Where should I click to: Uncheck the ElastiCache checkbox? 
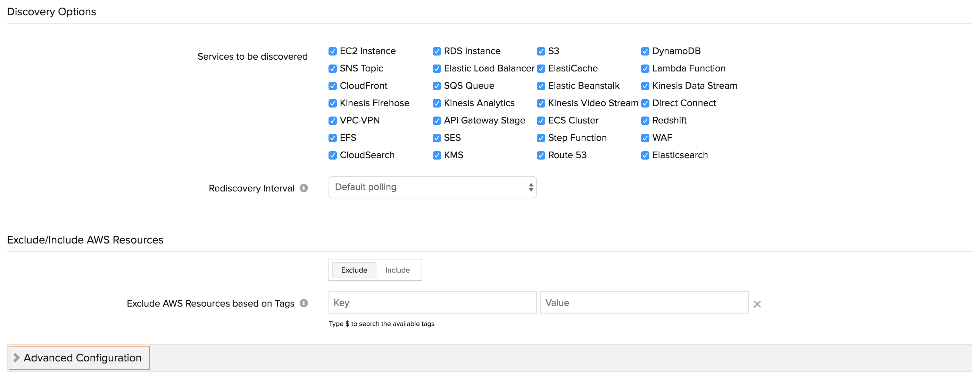click(x=541, y=69)
